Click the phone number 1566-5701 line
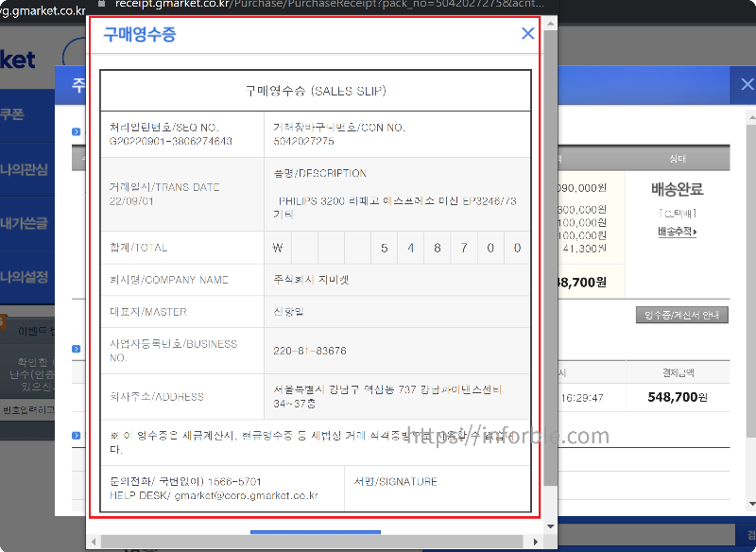Screen dimensions: 756x552 point(185,482)
